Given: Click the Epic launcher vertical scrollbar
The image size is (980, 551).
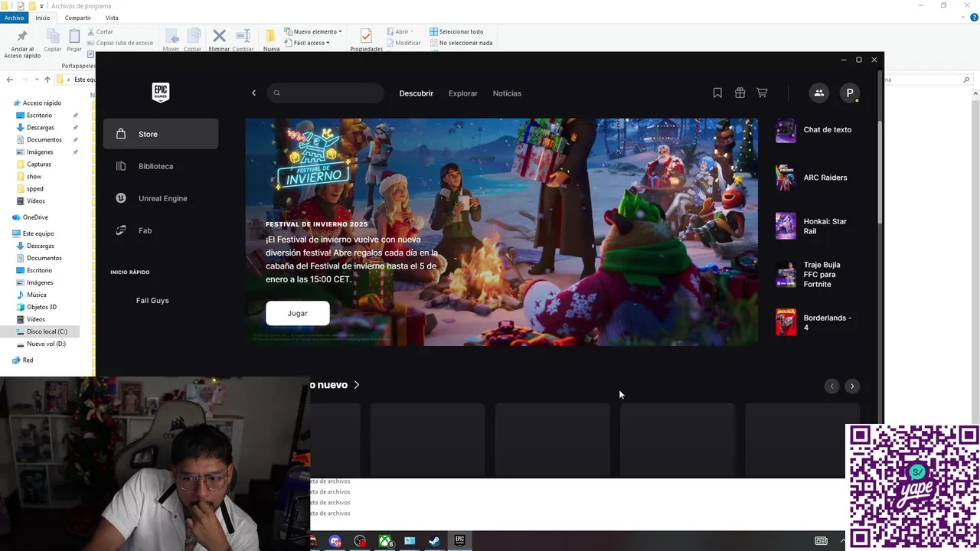Looking at the screenshot, I should click(880, 172).
